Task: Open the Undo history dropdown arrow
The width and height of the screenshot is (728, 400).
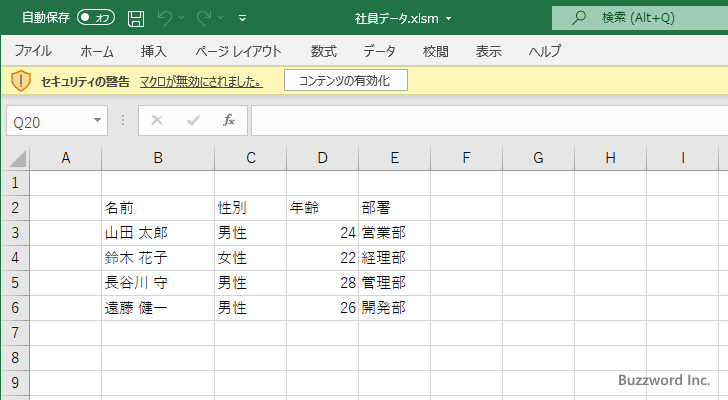Action: [x=183, y=18]
